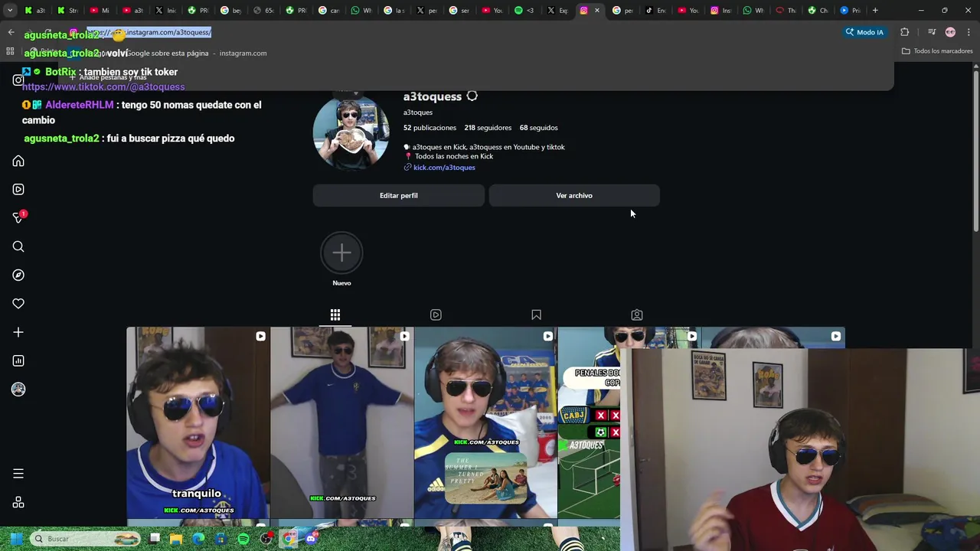The height and width of the screenshot is (551, 980).
Task: Open the Chrome profile avatar
Action: [950, 32]
